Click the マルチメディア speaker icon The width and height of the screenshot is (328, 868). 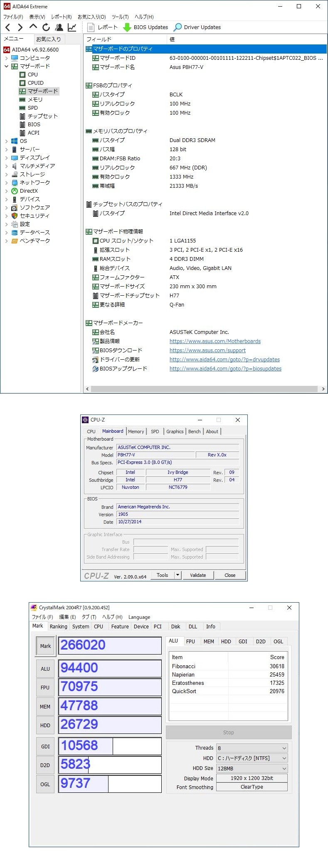[x=15, y=166]
